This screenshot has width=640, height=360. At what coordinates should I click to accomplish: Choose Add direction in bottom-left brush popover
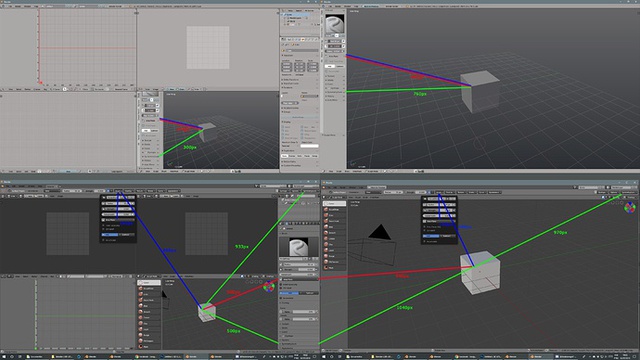pyautogui.click(x=110, y=235)
